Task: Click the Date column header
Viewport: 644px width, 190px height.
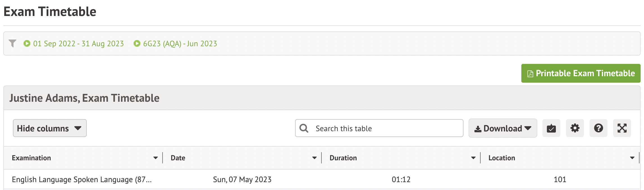Action: (x=178, y=158)
